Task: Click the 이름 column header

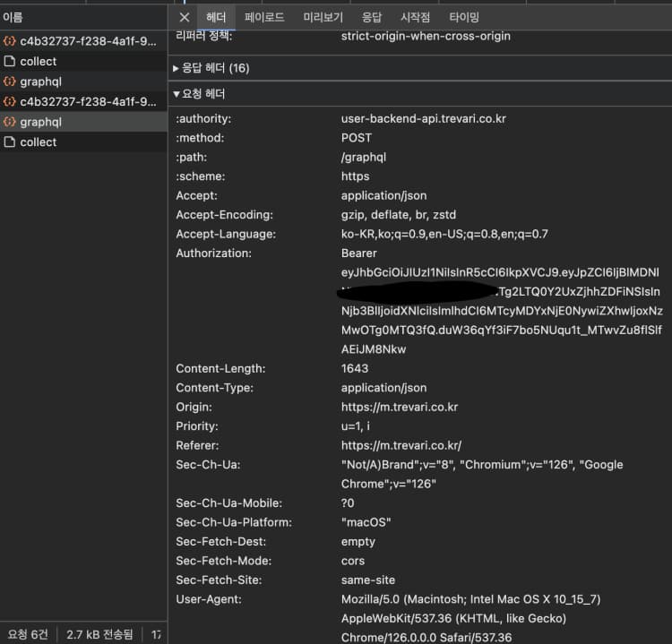Action: pyautogui.click(x=83, y=17)
